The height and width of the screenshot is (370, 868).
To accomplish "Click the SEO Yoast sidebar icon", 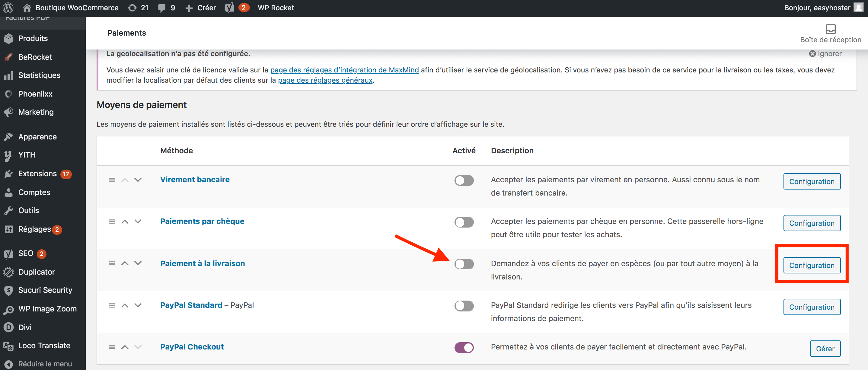I will (x=9, y=254).
